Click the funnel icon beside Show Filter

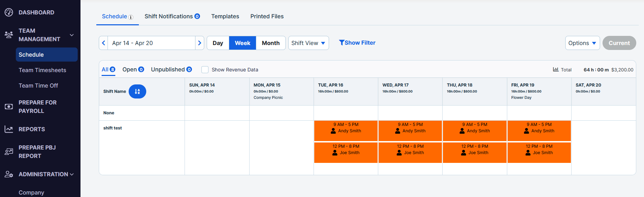tap(341, 43)
